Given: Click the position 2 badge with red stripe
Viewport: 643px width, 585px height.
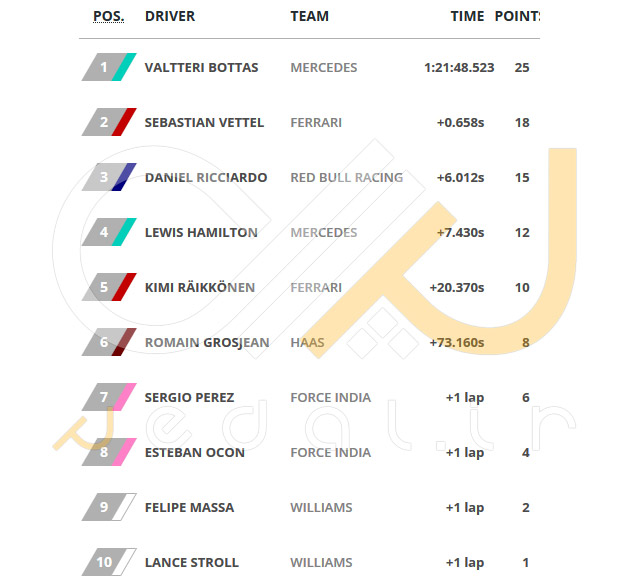Looking at the screenshot, I should [109, 122].
